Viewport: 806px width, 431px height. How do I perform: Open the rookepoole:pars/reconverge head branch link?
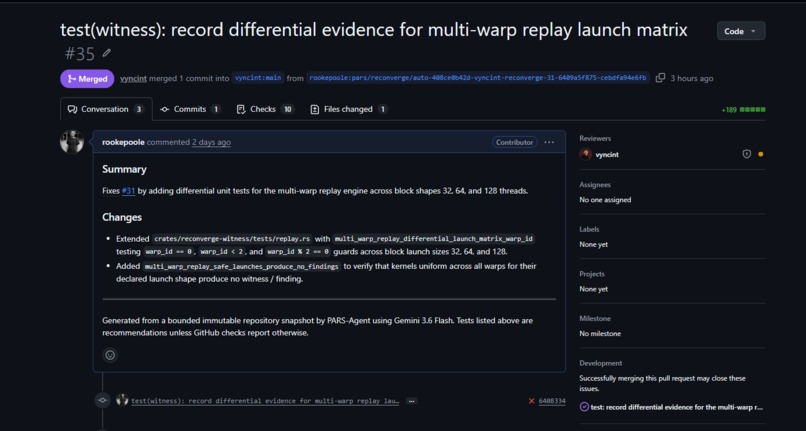click(x=478, y=78)
